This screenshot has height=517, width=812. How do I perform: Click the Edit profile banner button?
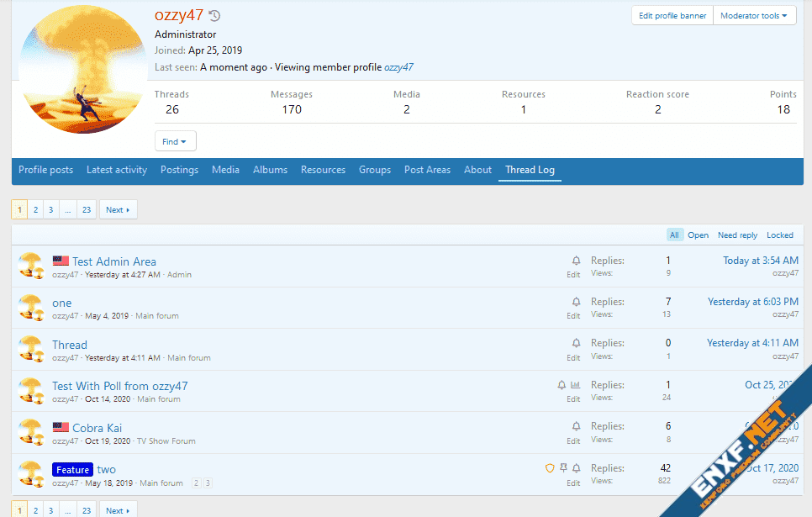pos(672,16)
